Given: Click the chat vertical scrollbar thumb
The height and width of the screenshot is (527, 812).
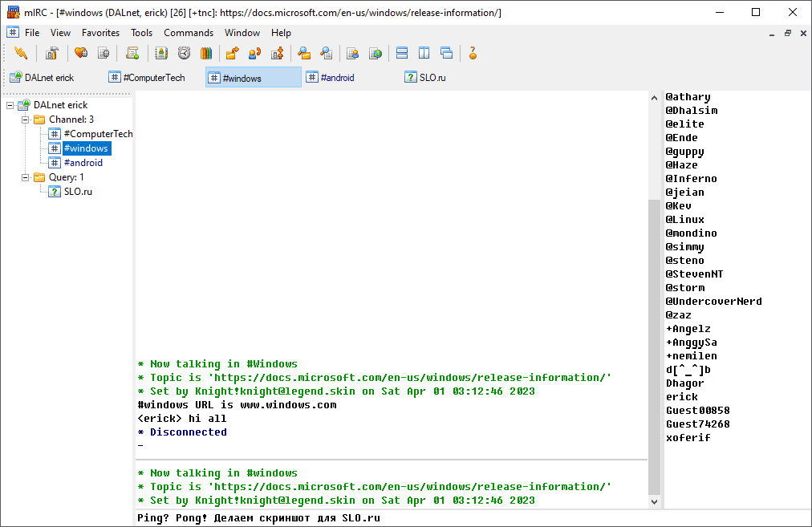Looking at the screenshot, I should [654, 347].
